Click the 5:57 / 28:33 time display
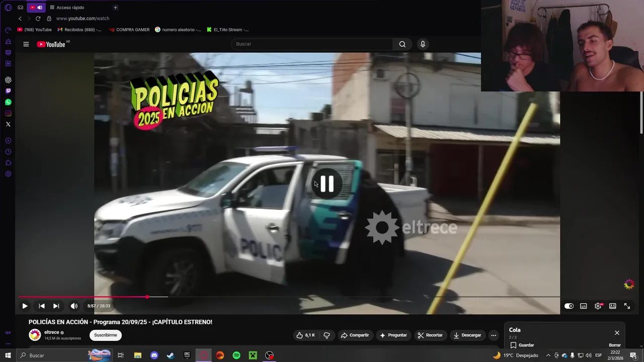 coord(99,306)
